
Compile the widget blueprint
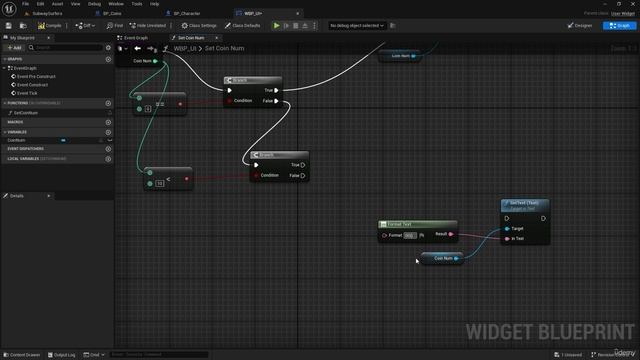point(50,26)
